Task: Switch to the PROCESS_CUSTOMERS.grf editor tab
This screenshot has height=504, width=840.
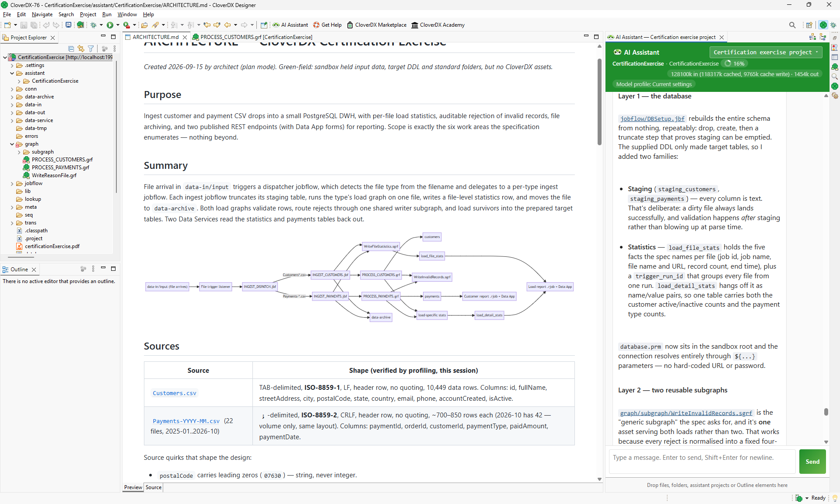Action: pyautogui.click(x=252, y=37)
